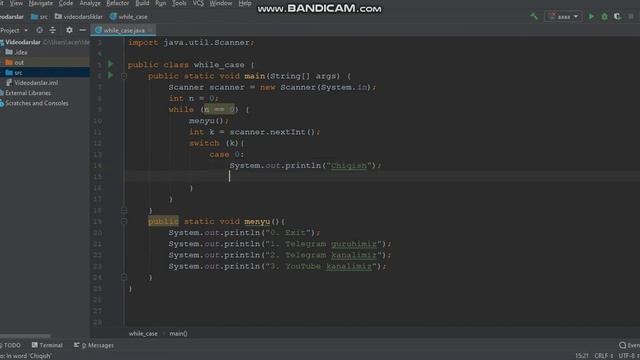Open the run configuration dropdown
Screen dimensions: 640x360
[x=564, y=17]
